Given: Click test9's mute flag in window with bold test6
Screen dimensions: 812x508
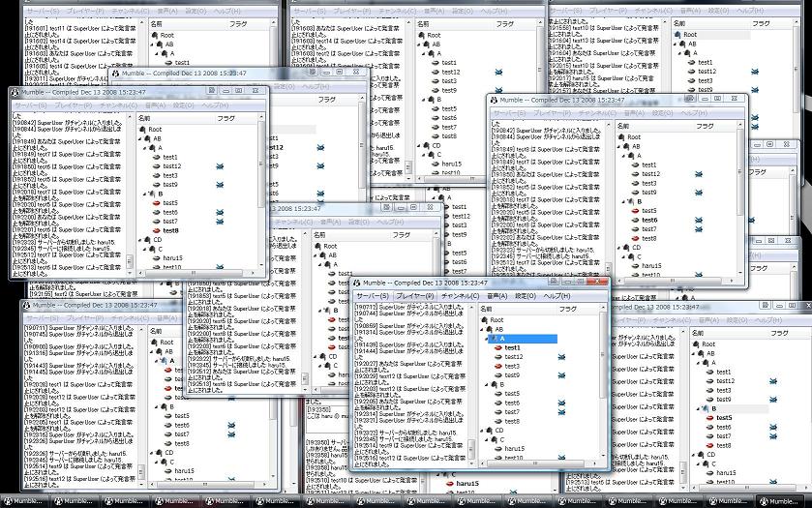Looking at the screenshot, I should point(699,193).
